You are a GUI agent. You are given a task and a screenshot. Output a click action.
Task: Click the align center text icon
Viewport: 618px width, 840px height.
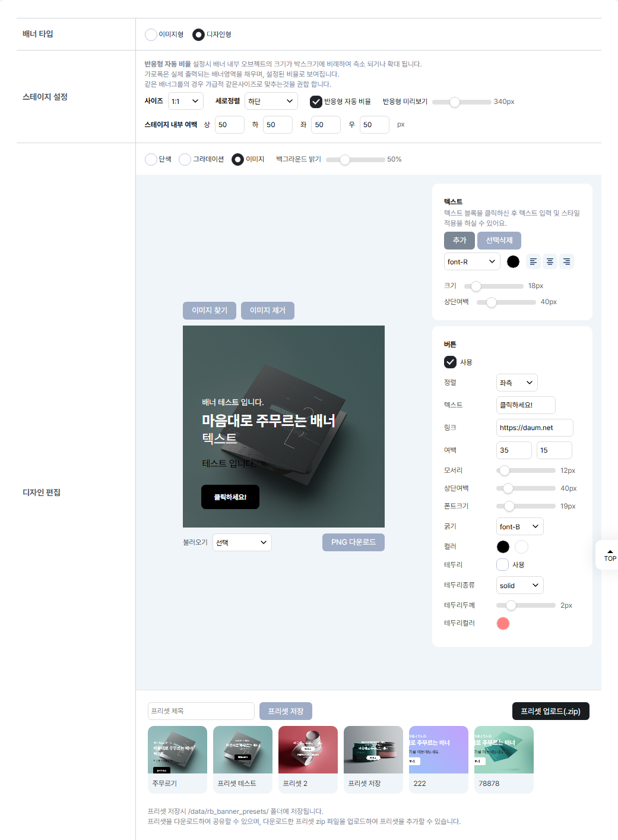coord(550,261)
